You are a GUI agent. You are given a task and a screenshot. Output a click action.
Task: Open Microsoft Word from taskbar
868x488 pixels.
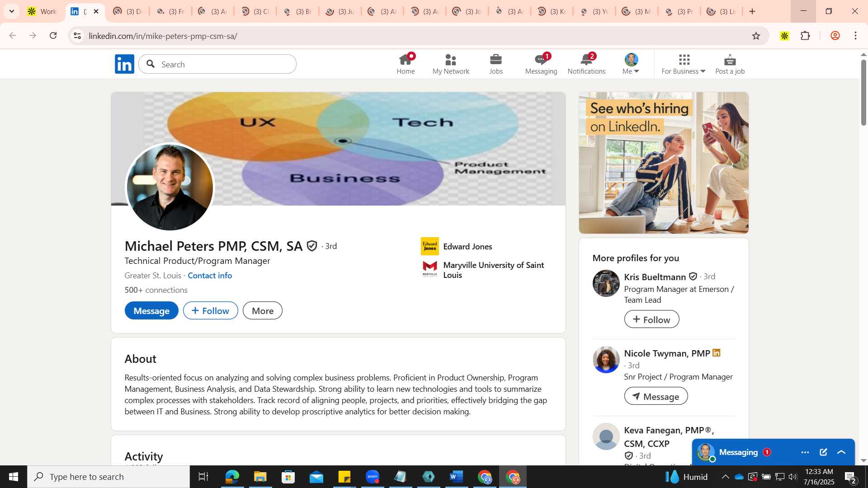pyautogui.click(x=457, y=477)
